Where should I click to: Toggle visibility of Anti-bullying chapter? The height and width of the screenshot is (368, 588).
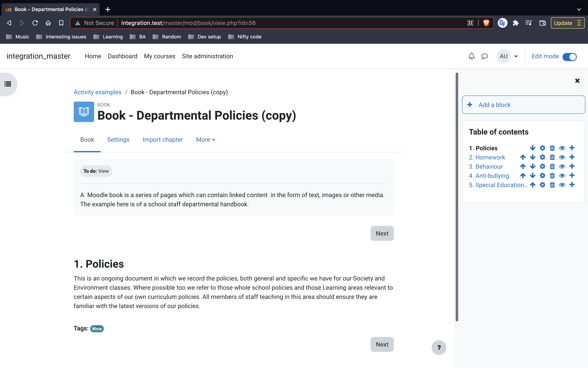click(x=562, y=176)
